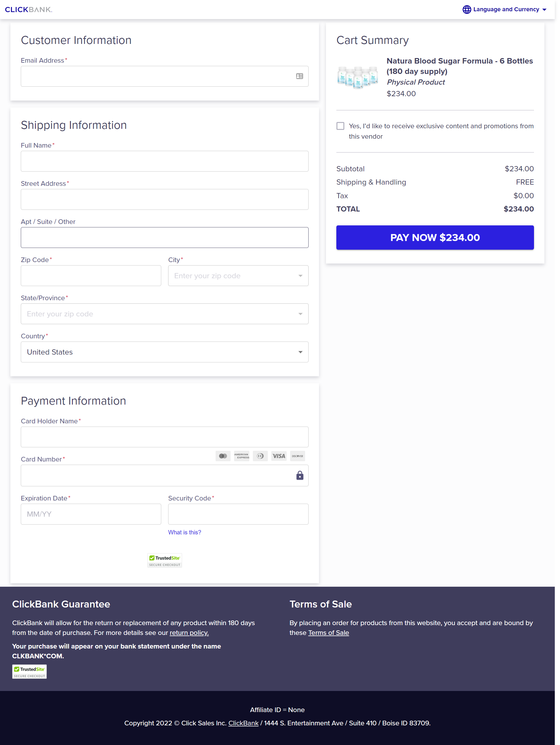Click the contact card icon in Email field
This screenshot has height=745, width=560.
pos(299,77)
